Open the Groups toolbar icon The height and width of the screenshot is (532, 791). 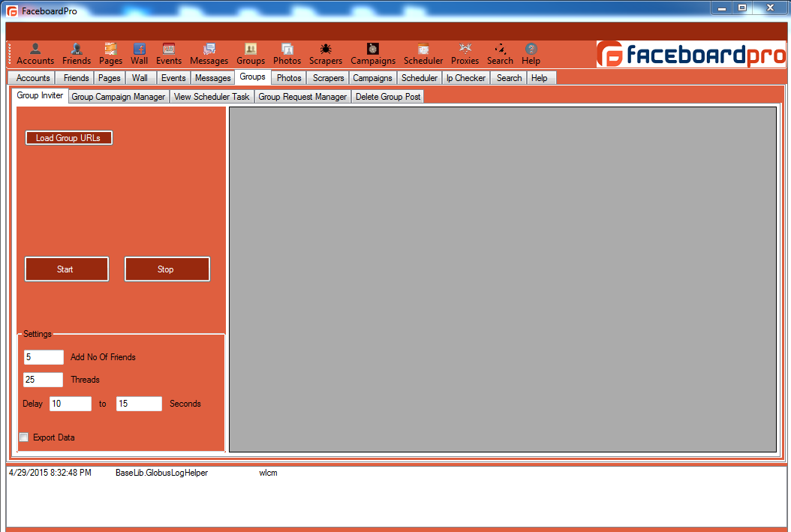(251, 54)
